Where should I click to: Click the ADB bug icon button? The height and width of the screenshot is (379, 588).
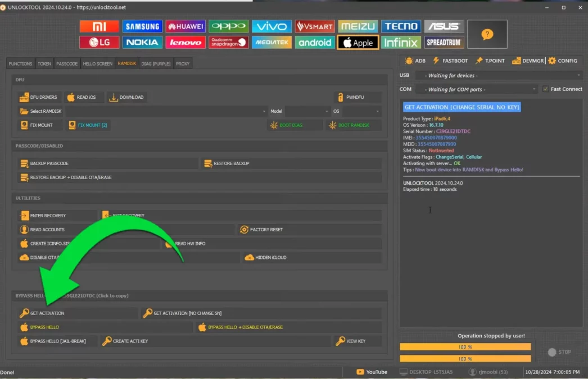point(415,61)
